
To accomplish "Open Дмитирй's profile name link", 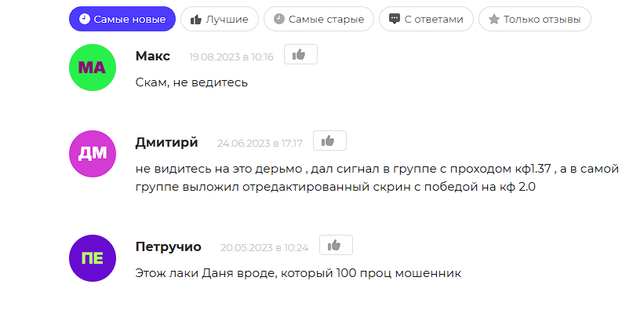I will point(166,143).
